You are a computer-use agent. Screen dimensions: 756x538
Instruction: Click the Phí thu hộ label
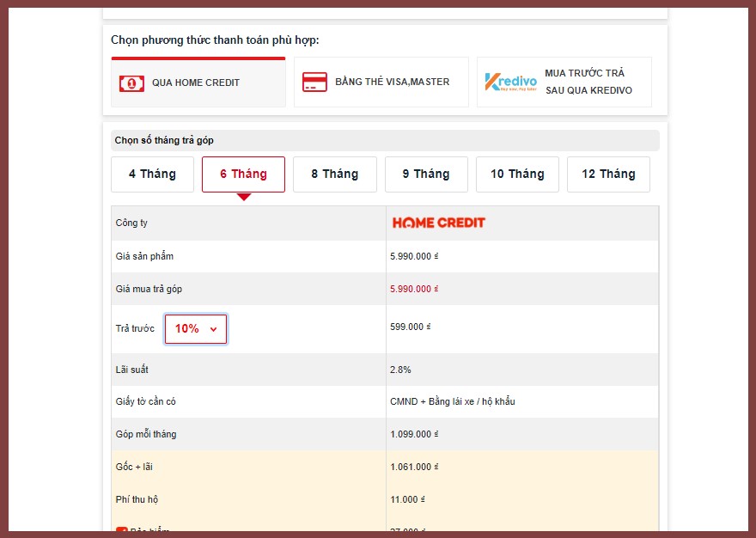coord(137,499)
